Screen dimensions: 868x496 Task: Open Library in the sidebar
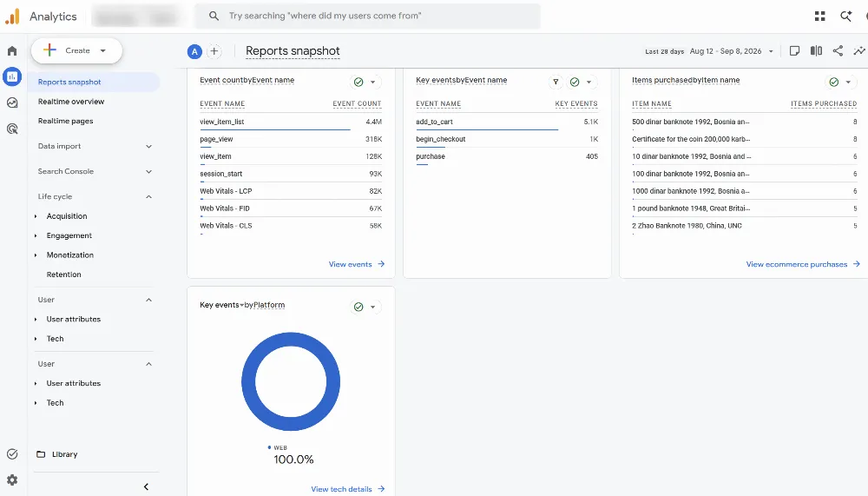[x=65, y=454]
